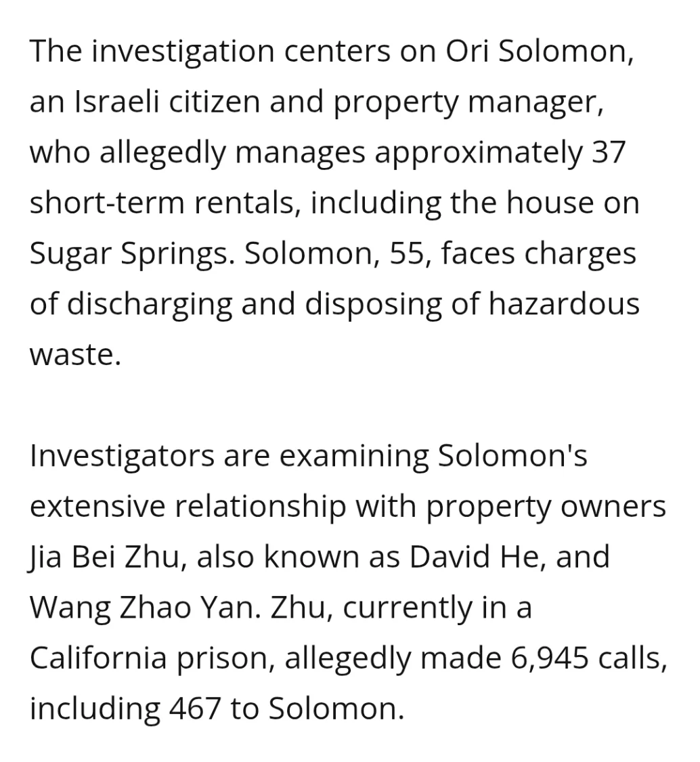This screenshot has width=700, height=762.
Task: Click the word "hazardous"
Action: 564,304
